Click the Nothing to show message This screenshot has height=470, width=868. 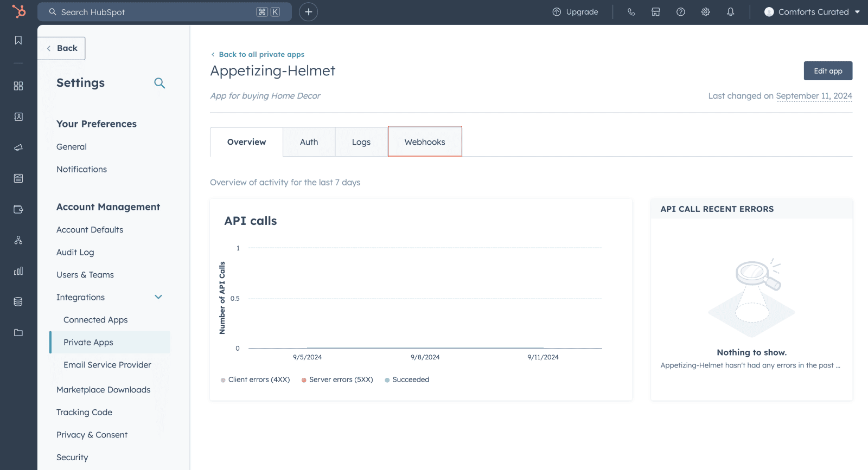click(x=752, y=352)
